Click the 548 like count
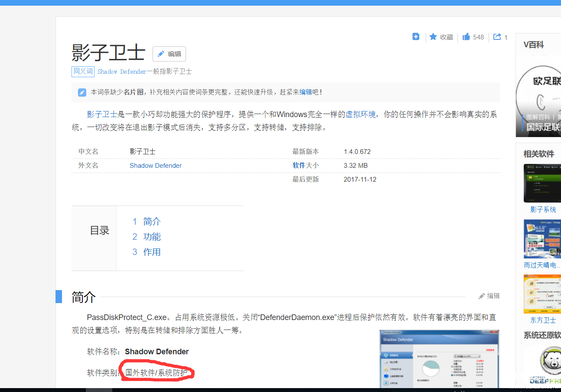Image resolution: width=561 pixels, height=392 pixels. tap(479, 37)
